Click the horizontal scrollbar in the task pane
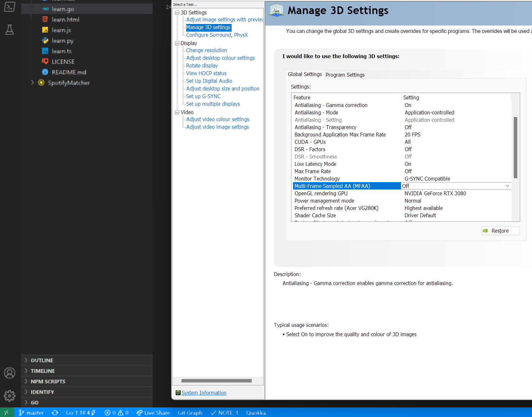Screen dimensions: 532x417 217,380
